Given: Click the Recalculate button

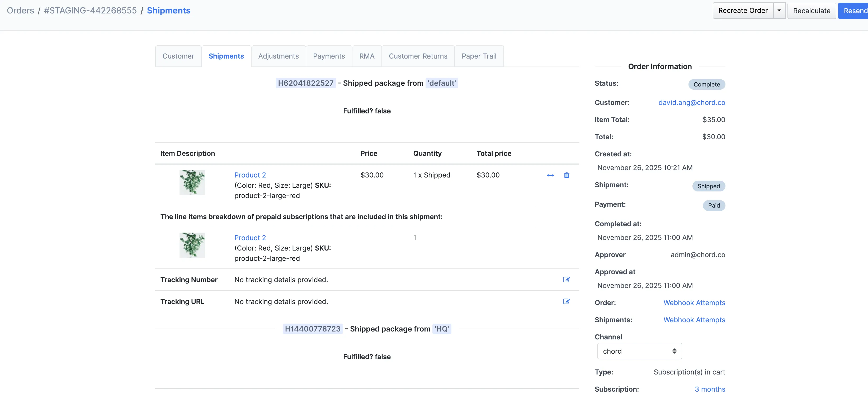Looking at the screenshot, I should (812, 11).
